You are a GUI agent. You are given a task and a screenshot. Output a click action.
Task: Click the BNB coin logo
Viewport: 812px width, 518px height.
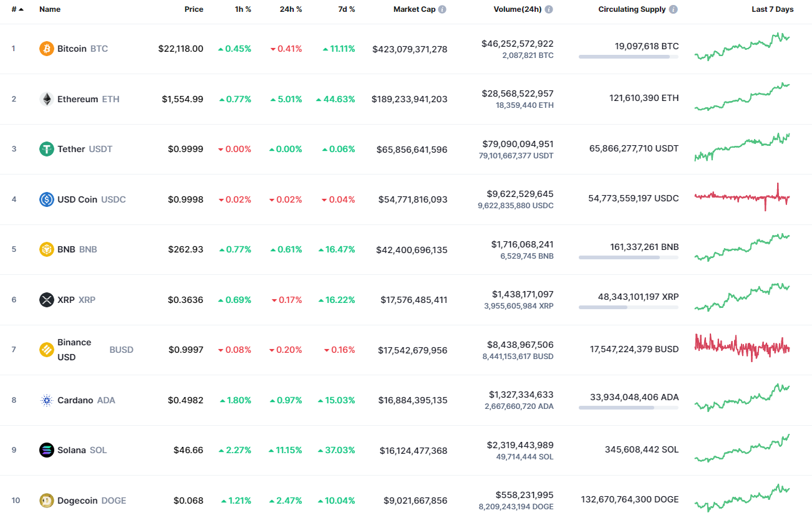[x=46, y=249]
